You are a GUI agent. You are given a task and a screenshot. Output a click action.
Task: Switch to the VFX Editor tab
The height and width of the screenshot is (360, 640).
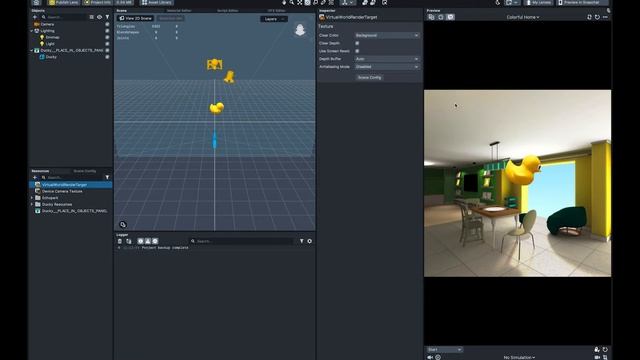pos(276,11)
